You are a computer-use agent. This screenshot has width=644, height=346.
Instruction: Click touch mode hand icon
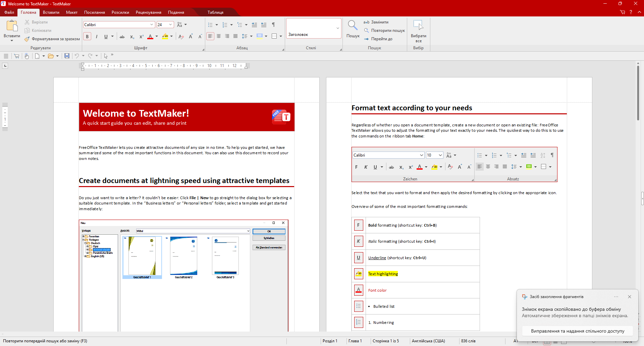pyautogui.click(x=27, y=56)
